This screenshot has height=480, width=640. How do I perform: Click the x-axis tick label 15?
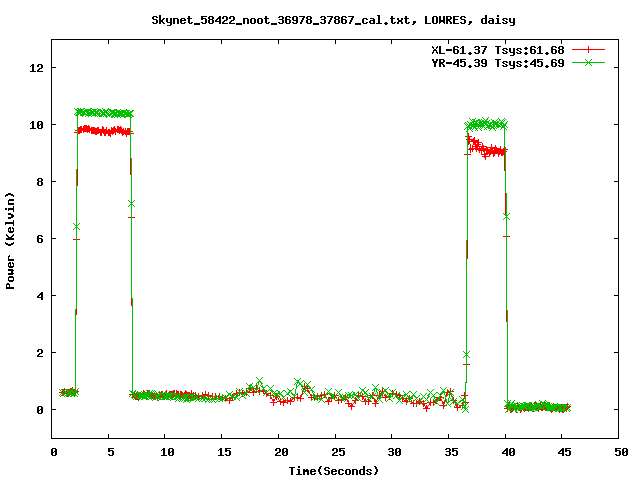[x=224, y=452]
